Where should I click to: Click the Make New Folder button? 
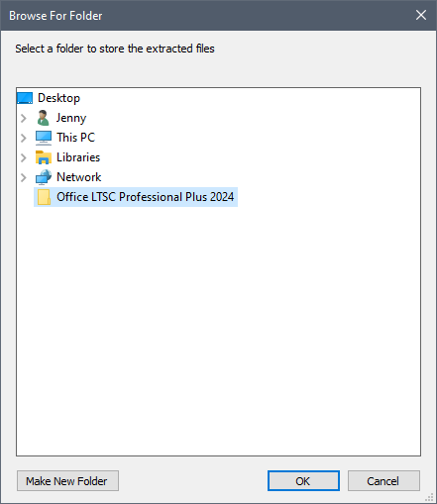[x=67, y=481]
